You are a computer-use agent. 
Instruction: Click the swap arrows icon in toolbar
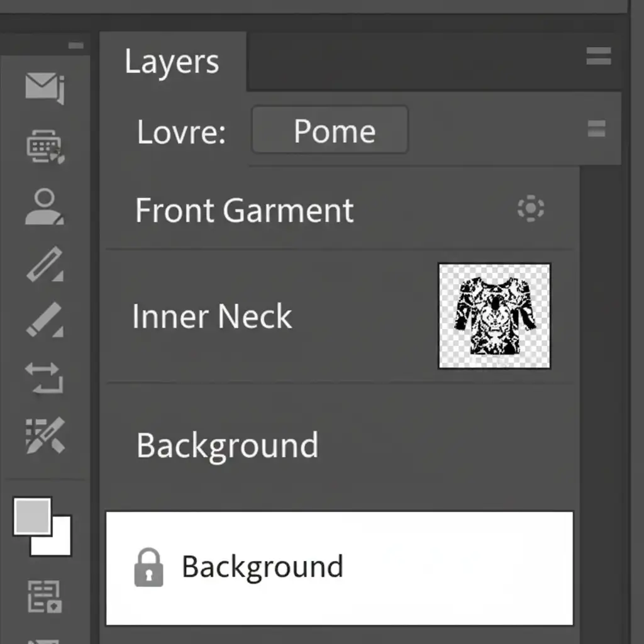[x=44, y=377]
